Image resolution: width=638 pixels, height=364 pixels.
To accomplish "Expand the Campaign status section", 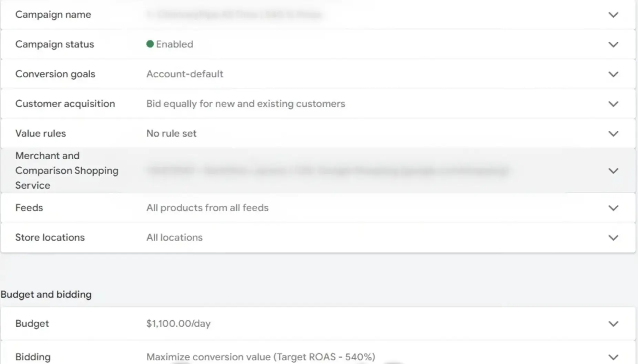I will coord(613,44).
